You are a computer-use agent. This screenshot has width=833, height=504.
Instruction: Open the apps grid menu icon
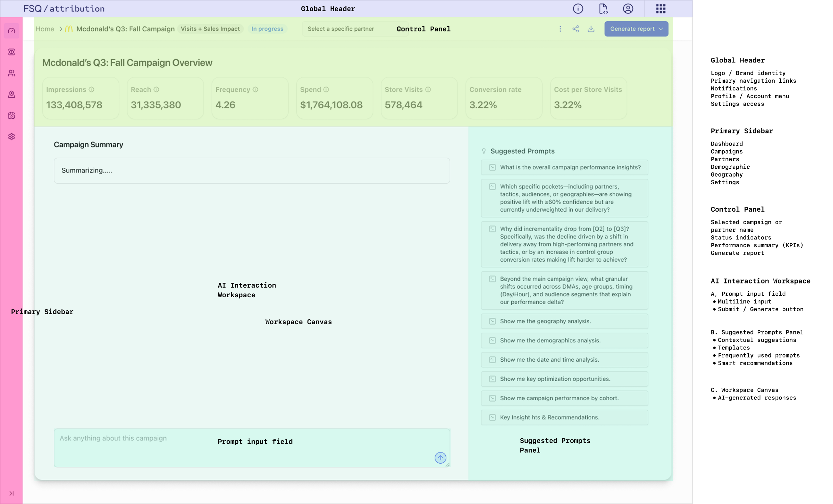pos(661,9)
